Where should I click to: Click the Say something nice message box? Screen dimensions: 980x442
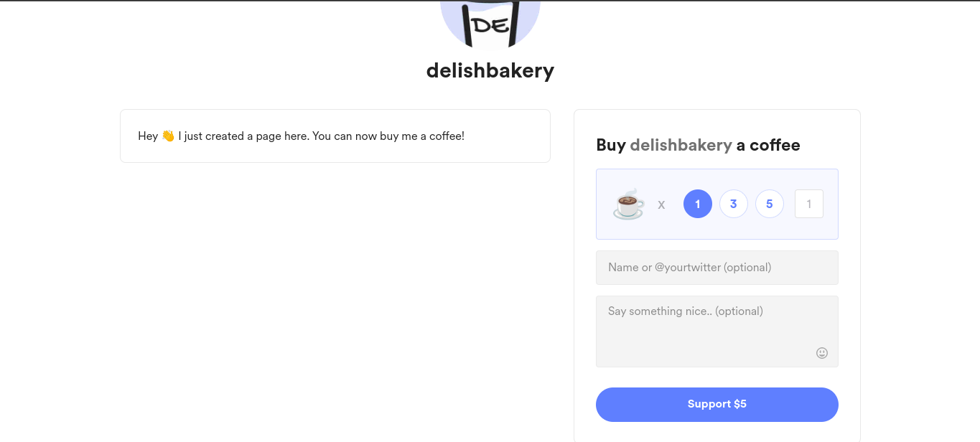click(717, 331)
